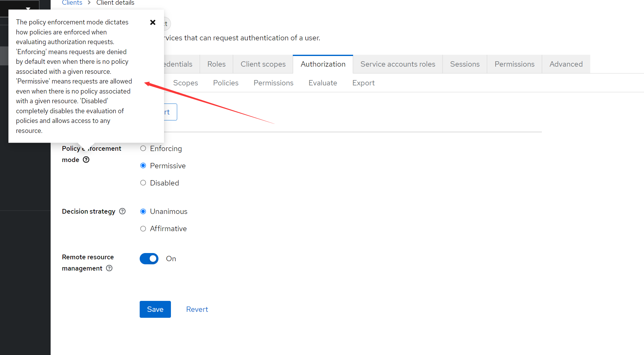This screenshot has width=644, height=355.
Task: Open the partially hidden Credentials tab
Action: tap(182, 64)
